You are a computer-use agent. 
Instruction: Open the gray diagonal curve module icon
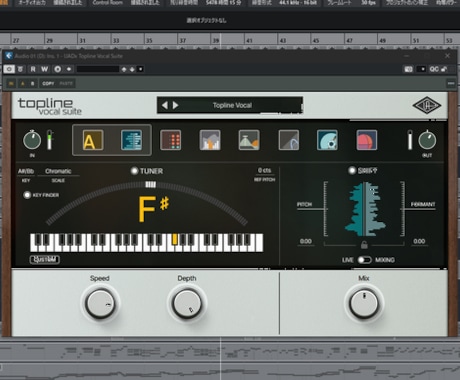coord(288,140)
